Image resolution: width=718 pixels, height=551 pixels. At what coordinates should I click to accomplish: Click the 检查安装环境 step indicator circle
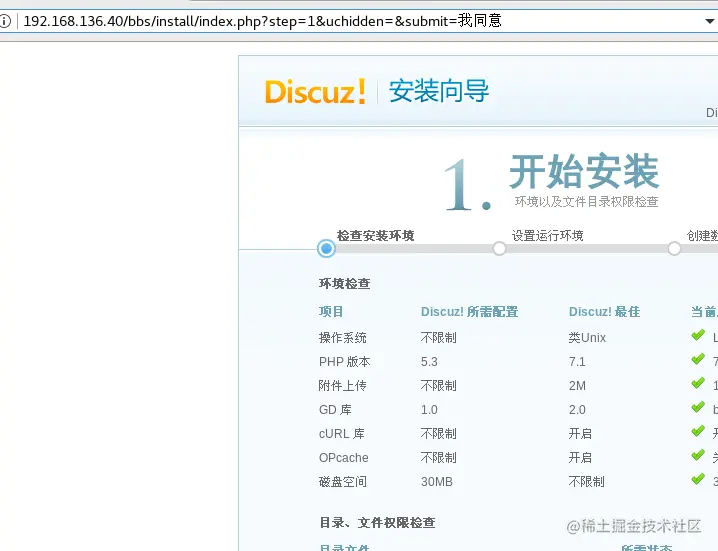pyautogui.click(x=326, y=249)
